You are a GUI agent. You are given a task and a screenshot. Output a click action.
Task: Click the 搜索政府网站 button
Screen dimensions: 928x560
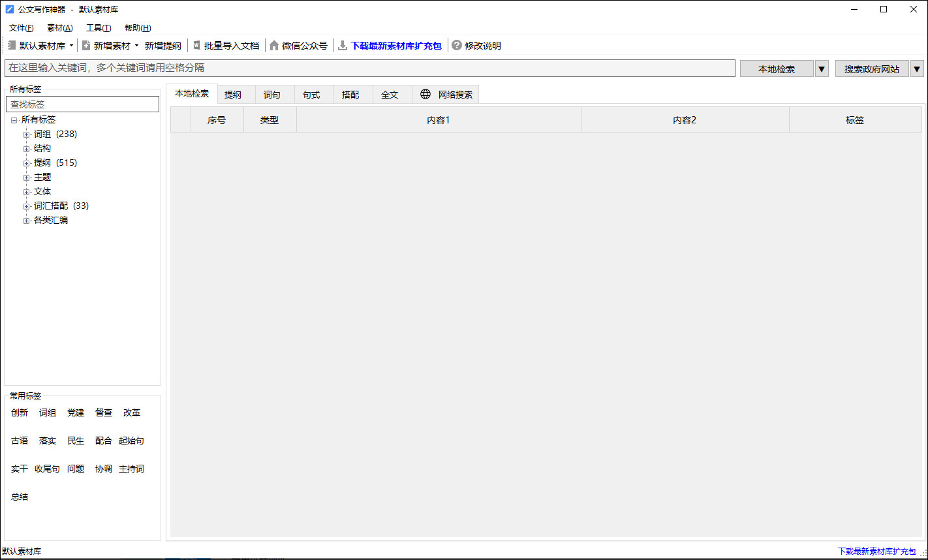[x=872, y=69]
